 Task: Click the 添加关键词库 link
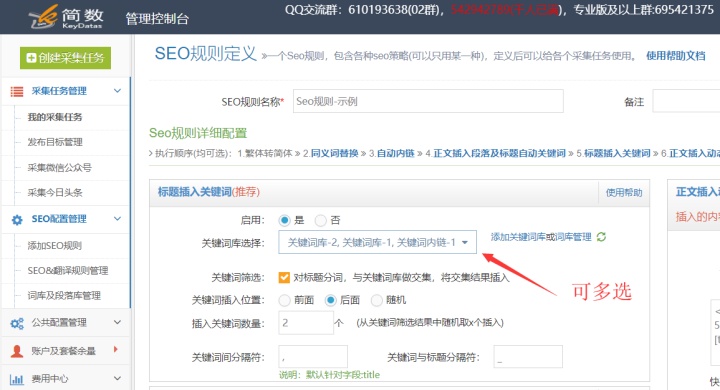(518, 237)
